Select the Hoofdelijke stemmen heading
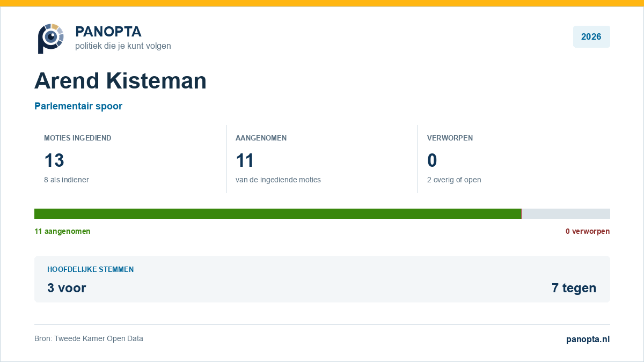 [91, 269]
